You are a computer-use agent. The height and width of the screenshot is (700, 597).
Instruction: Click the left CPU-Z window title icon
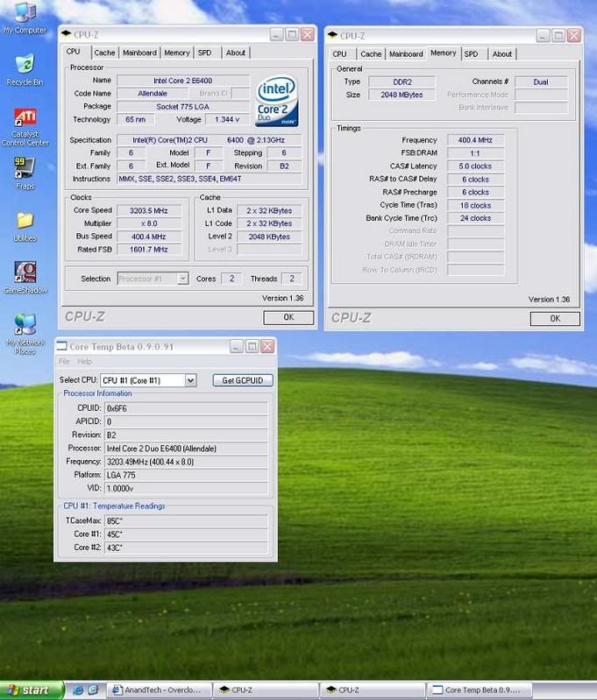click(67, 34)
